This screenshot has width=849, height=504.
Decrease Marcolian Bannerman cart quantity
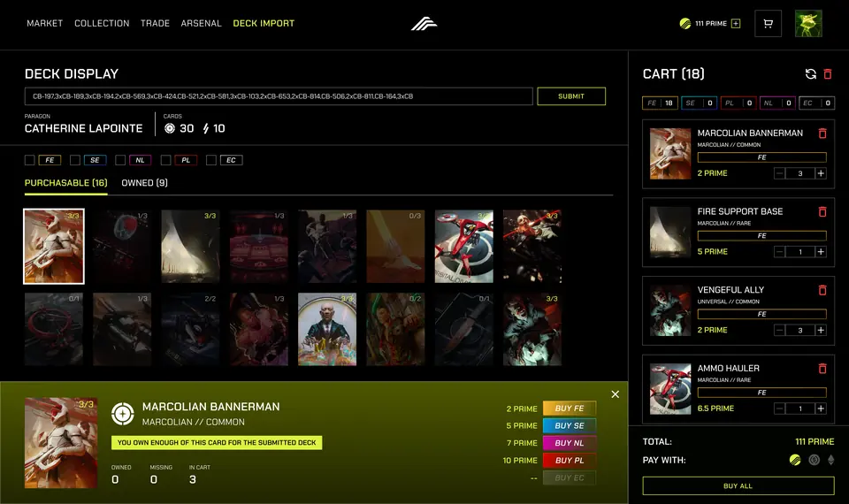pyautogui.click(x=779, y=173)
